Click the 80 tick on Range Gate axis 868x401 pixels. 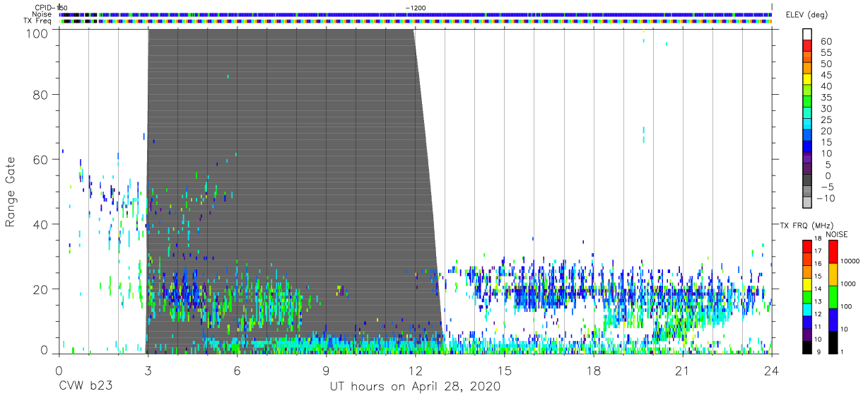(40, 94)
